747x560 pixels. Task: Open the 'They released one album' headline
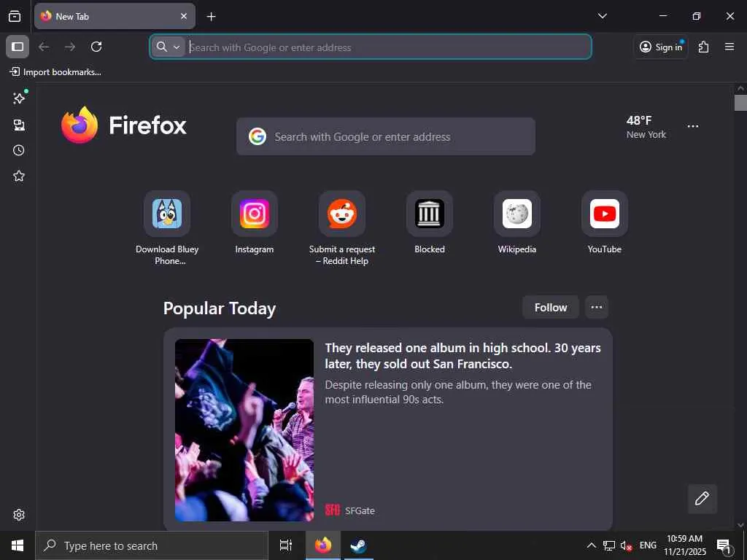[x=462, y=356]
